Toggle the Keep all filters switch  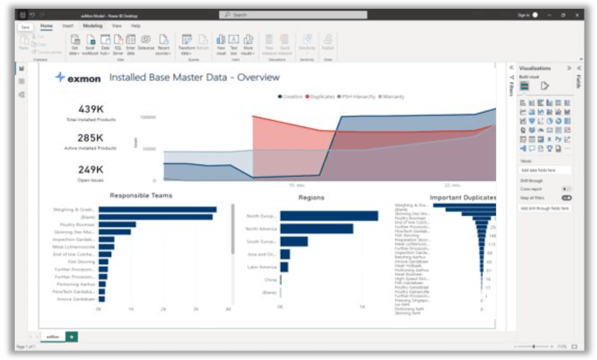[x=567, y=198]
